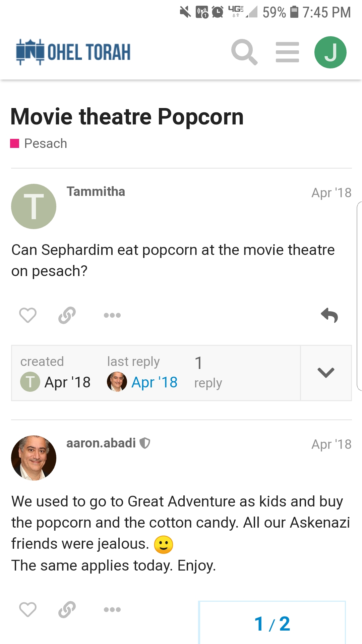Copy share link for Tammitha's post
Screen dimensions: 362x644
(x=67, y=315)
